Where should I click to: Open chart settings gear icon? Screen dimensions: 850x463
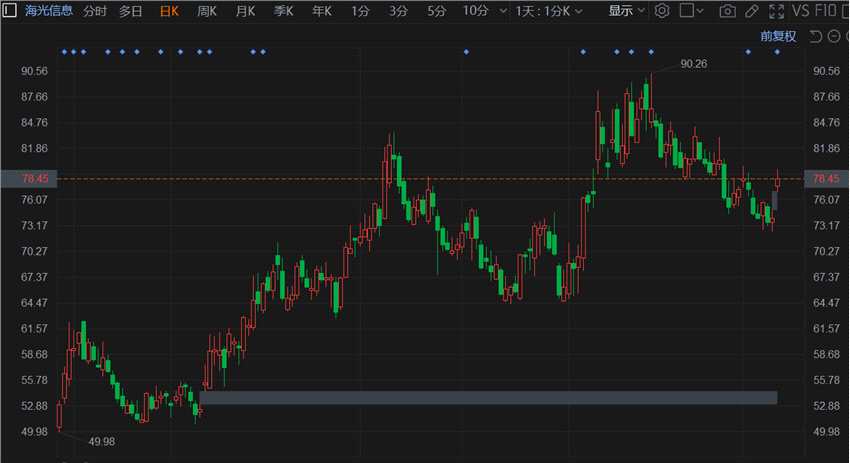click(661, 11)
